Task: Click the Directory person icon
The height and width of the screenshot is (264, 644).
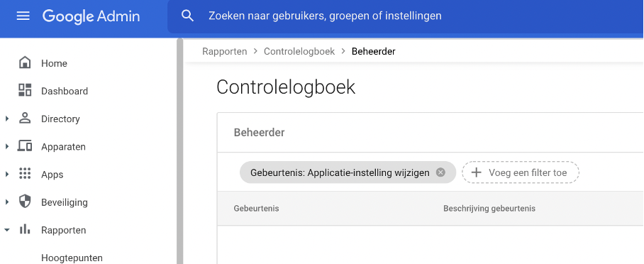Action: tap(25, 119)
